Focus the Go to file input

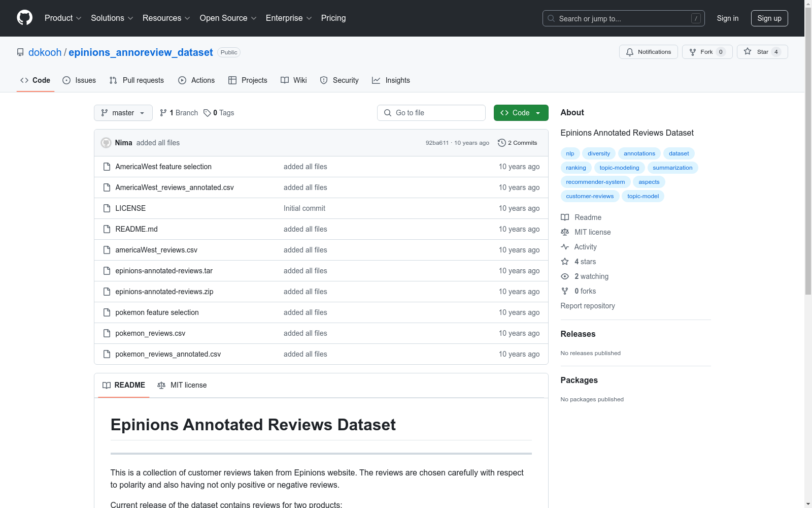[x=431, y=113]
